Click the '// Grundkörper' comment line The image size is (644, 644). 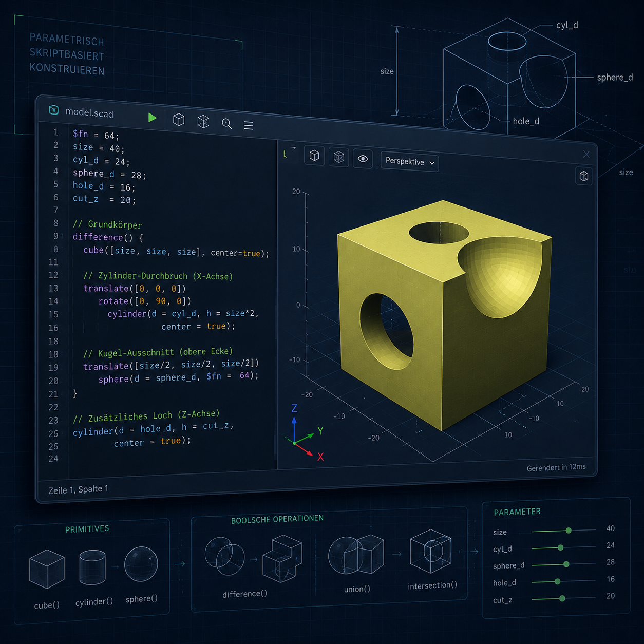107,224
